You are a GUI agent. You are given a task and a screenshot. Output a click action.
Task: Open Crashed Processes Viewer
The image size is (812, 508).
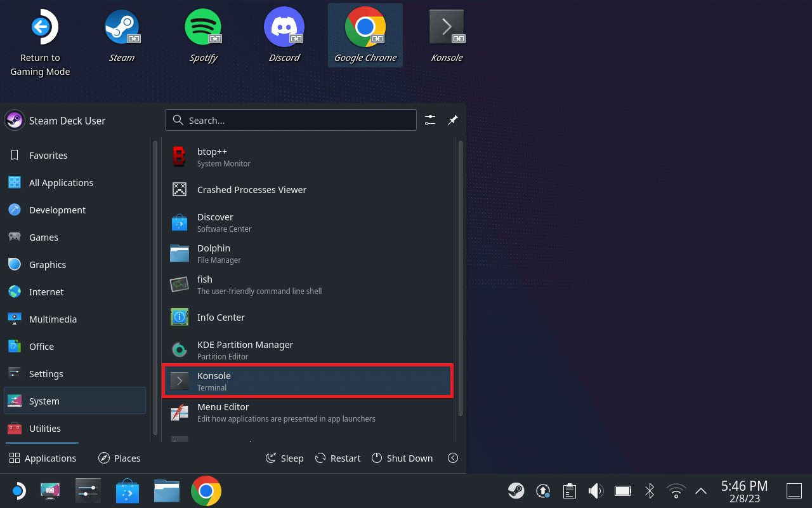click(308, 189)
